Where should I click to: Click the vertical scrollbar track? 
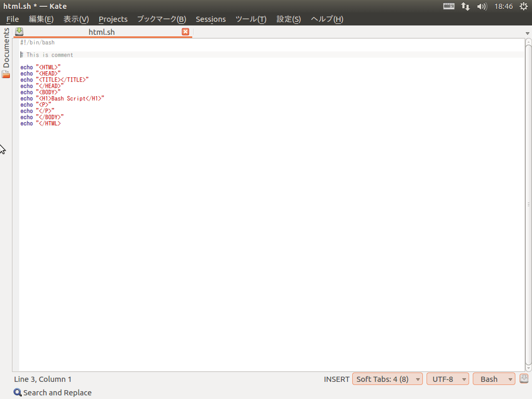coord(528,205)
